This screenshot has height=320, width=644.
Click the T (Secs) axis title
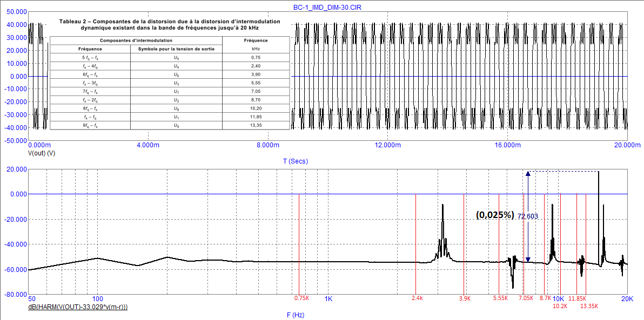pos(296,161)
